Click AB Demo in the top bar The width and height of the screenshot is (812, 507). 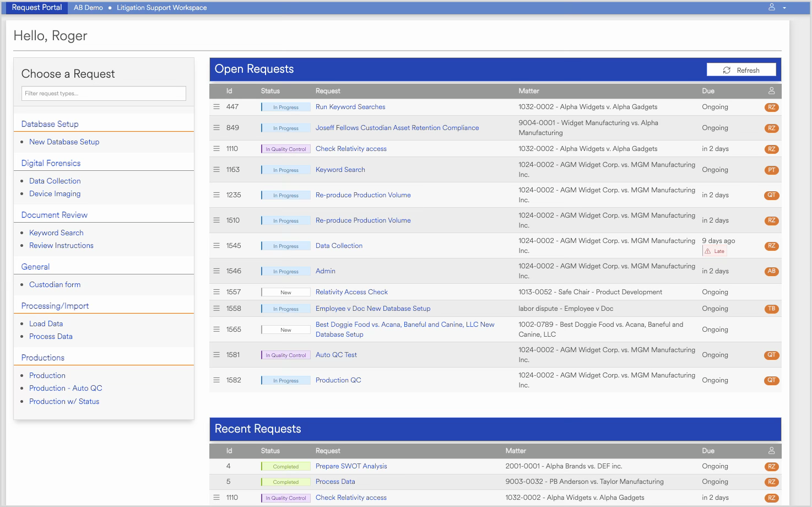[88, 8]
